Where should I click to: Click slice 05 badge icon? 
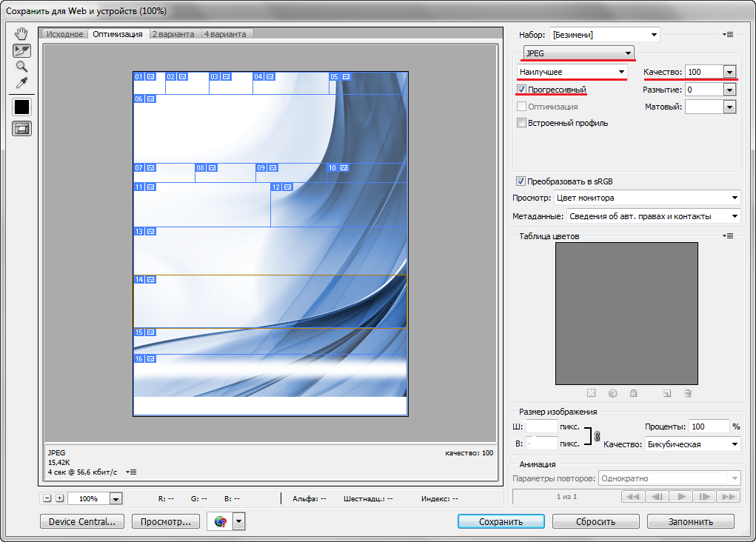point(347,77)
